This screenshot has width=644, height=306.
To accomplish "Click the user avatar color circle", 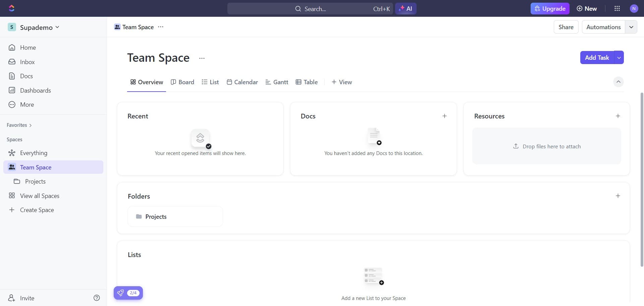I will [x=634, y=8].
